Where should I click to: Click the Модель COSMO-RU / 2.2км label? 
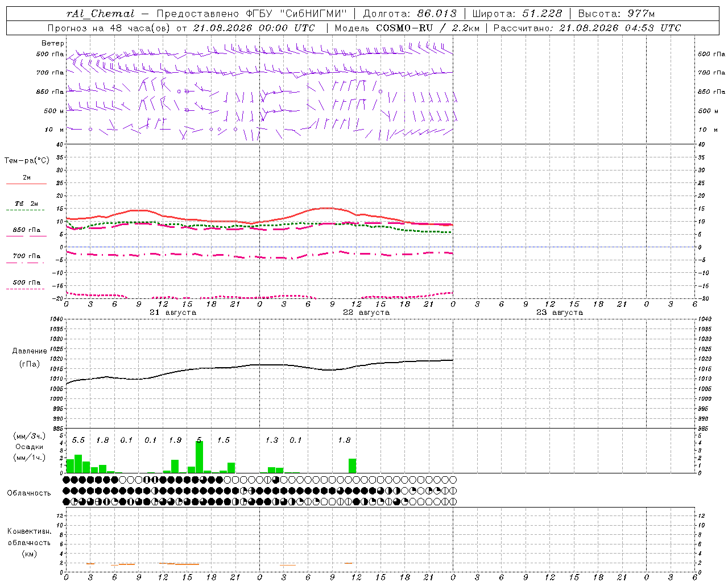click(x=407, y=28)
